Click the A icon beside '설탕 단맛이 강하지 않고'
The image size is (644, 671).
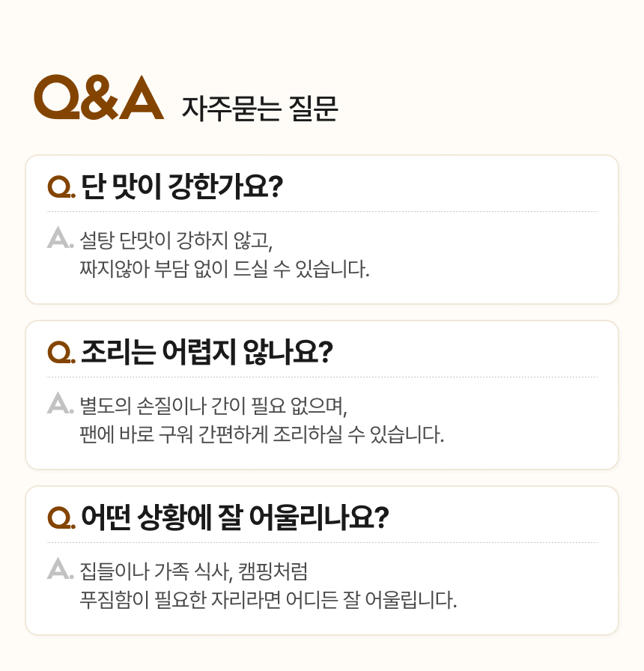click(59, 238)
